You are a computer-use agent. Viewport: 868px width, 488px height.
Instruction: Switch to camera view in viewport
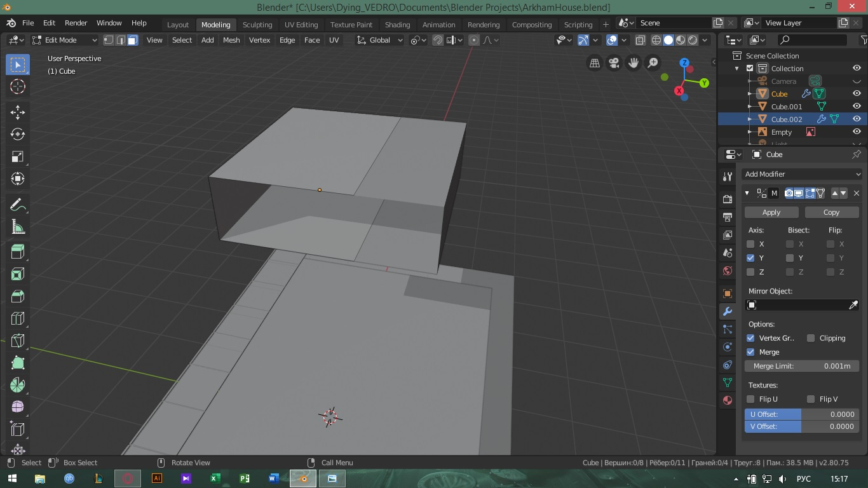point(614,63)
